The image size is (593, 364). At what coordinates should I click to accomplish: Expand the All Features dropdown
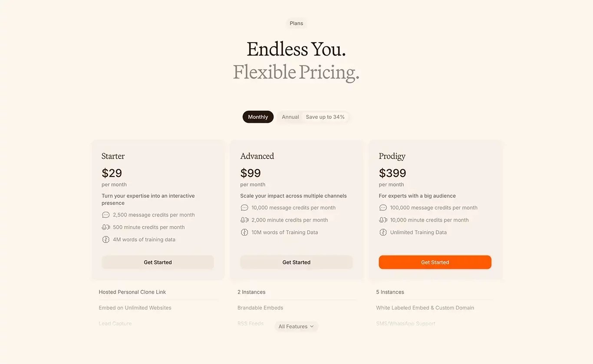pyautogui.click(x=296, y=326)
